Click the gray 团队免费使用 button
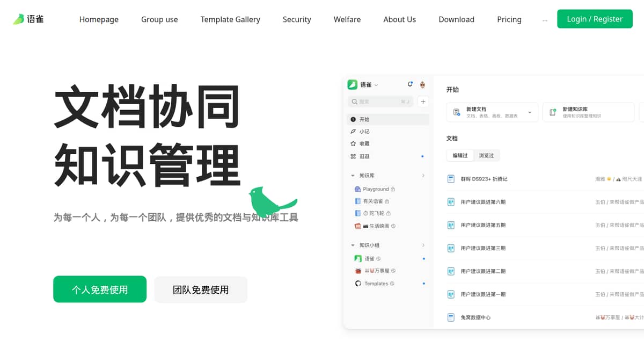 pyautogui.click(x=201, y=289)
